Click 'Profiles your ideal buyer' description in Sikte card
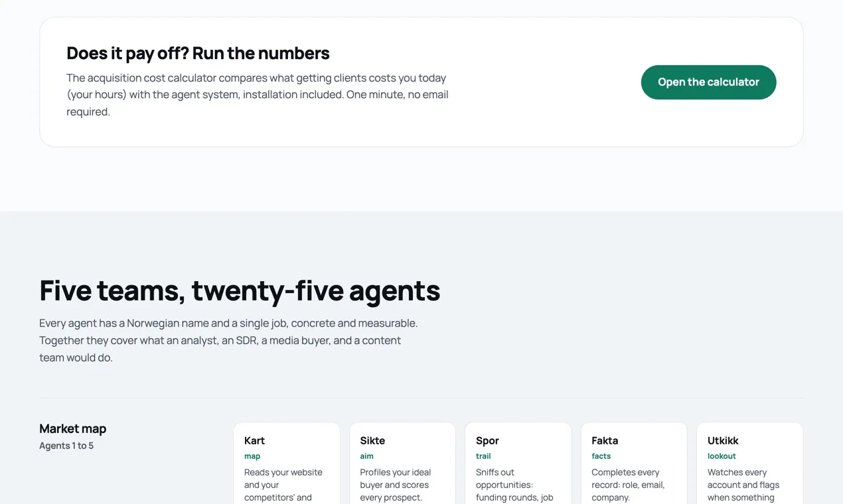The height and width of the screenshot is (504, 843). [396, 485]
